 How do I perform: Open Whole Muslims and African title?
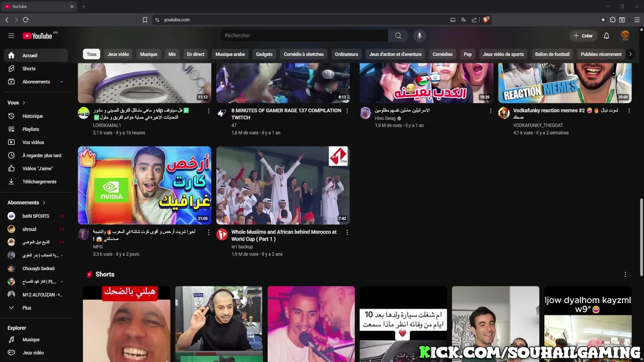pos(284,235)
